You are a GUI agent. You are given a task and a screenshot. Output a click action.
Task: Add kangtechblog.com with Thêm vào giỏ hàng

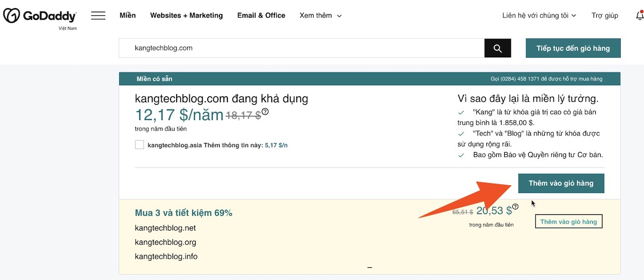561,183
